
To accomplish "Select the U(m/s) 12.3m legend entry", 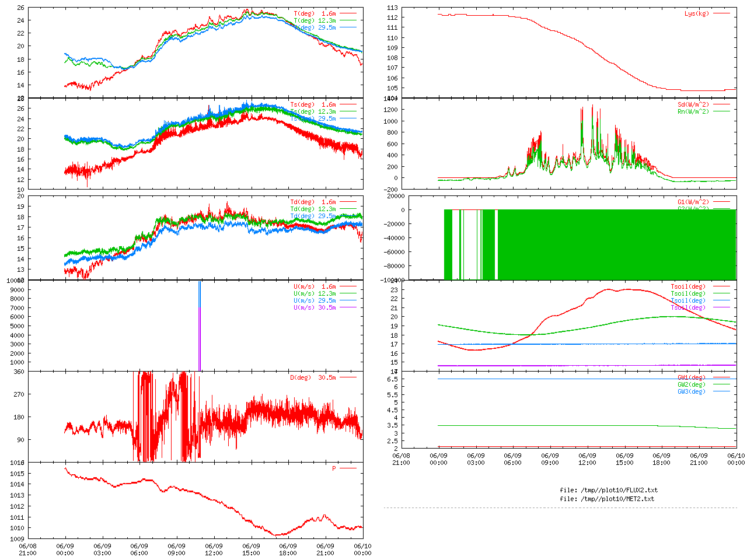I will click(x=315, y=294).
